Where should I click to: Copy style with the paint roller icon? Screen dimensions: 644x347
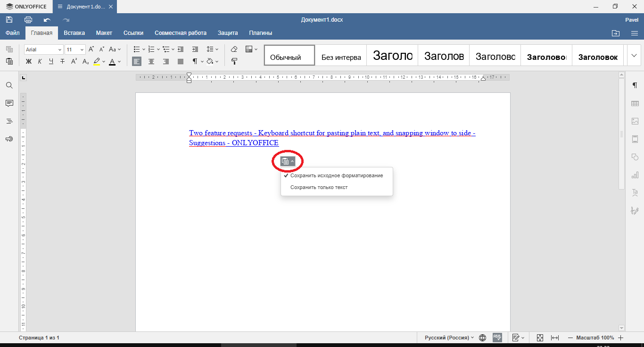(x=234, y=61)
